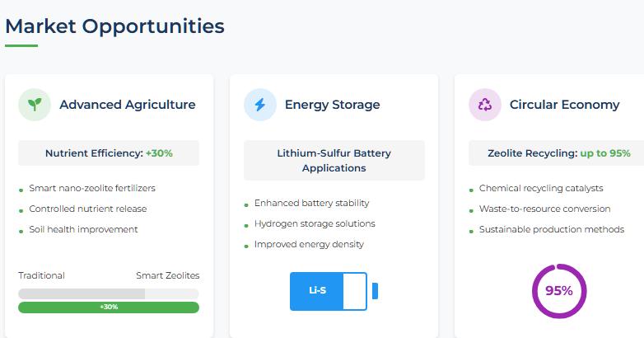Viewport: 644px width, 338px height.
Task: Click the green plant sprout icon
Action: tap(35, 105)
